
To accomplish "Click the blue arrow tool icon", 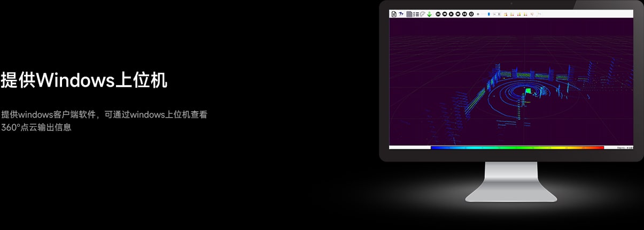I will [x=401, y=14].
